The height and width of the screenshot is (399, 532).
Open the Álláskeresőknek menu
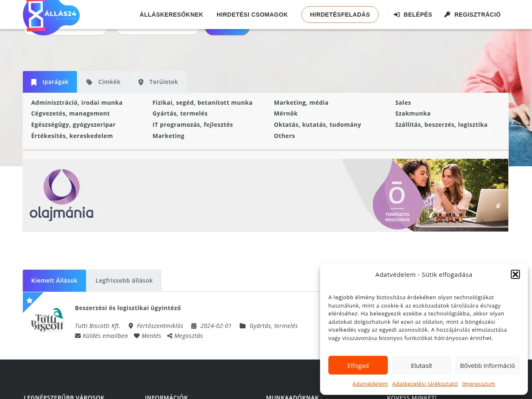tap(171, 15)
